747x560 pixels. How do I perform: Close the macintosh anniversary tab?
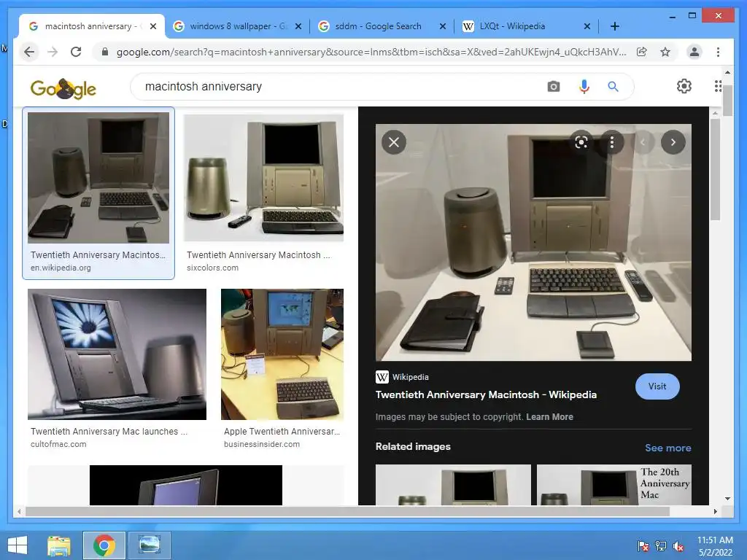[x=153, y=26]
